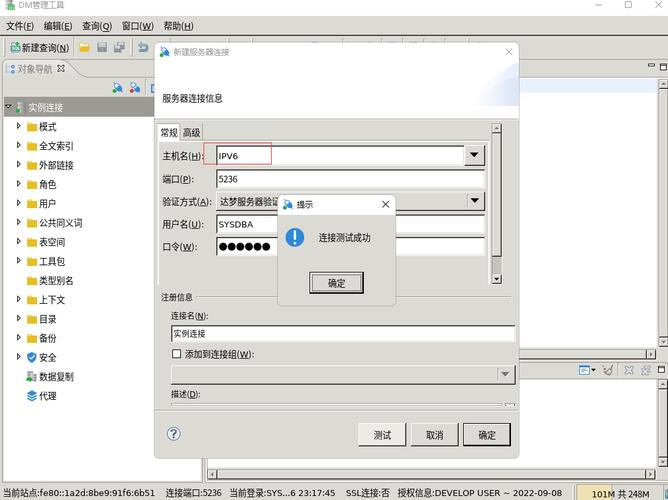Open file with the yellow folder toolbar icon
This screenshot has width=668, height=500.
(x=84, y=47)
